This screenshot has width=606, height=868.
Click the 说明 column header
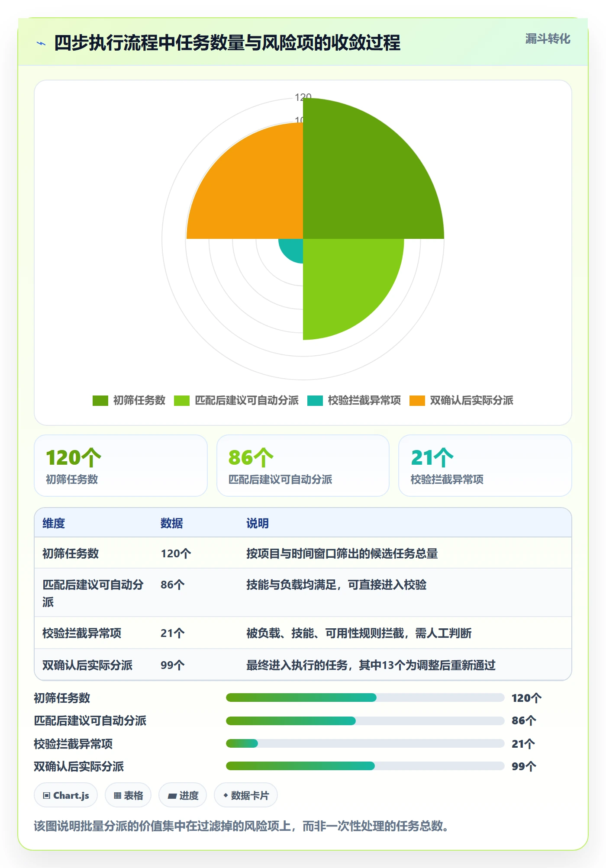(258, 523)
